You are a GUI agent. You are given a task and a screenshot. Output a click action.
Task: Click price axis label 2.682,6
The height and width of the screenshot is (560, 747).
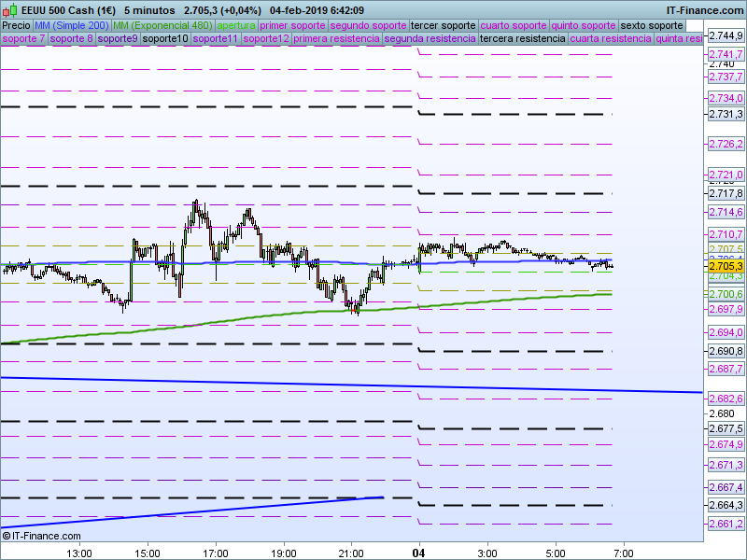pyautogui.click(x=726, y=399)
